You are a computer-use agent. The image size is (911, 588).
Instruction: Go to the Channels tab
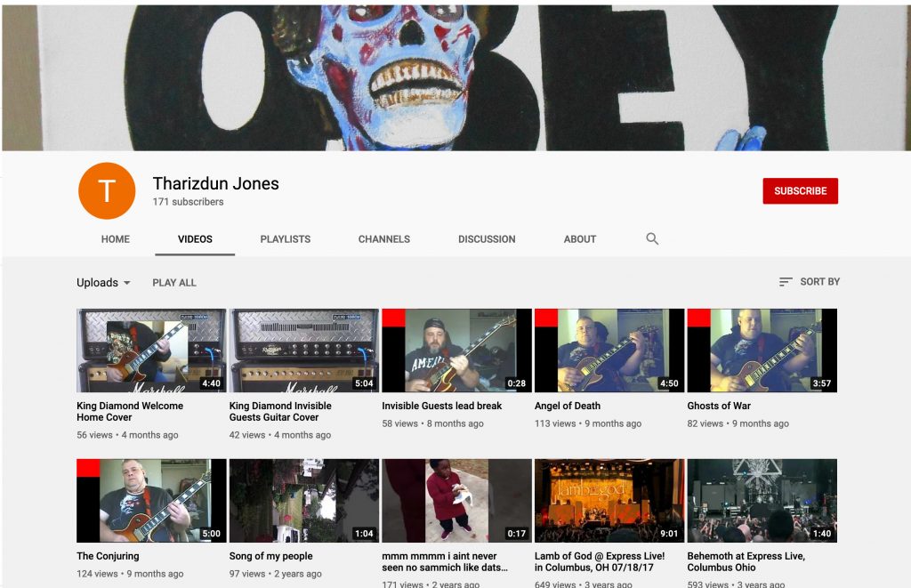click(384, 238)
